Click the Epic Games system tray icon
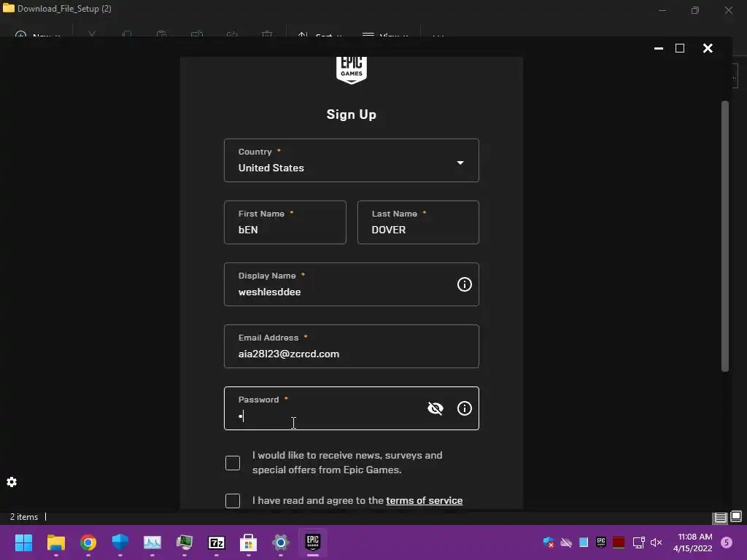 coord(601,542)
